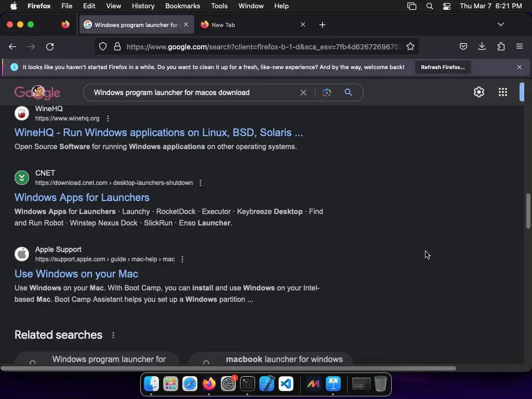Launch Xcode from the dock
The image size is (532, 399).
(267, 384)
